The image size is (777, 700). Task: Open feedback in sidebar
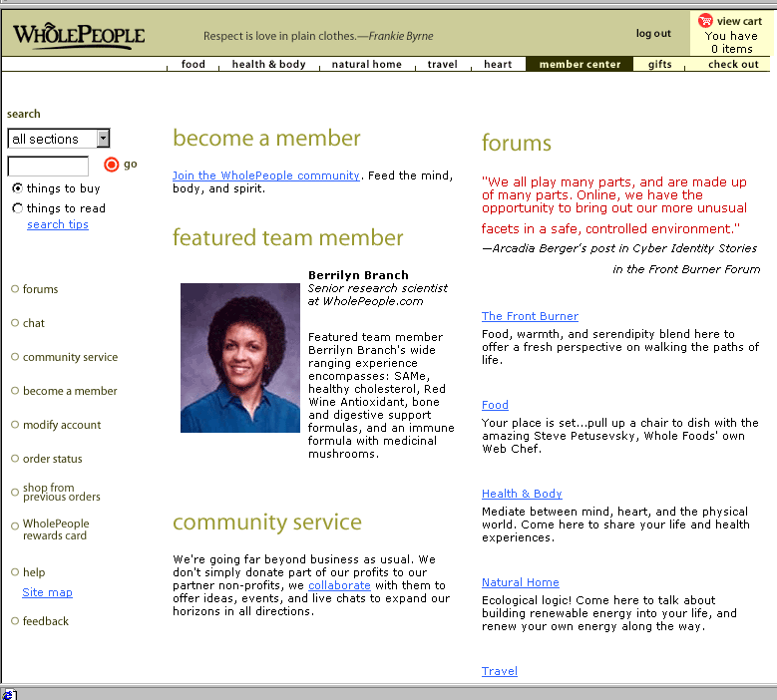point(46,621)
